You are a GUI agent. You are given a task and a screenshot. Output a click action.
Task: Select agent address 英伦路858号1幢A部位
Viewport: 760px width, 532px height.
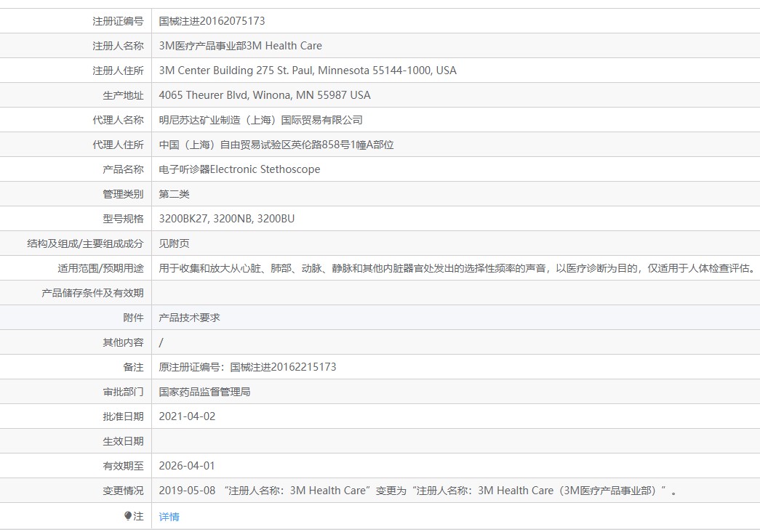[x=276, y=145]
